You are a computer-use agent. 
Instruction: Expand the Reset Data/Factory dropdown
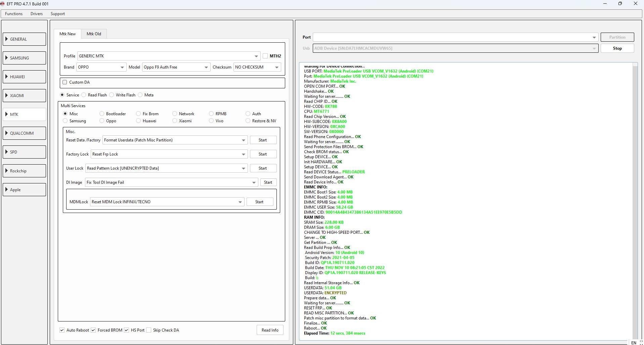tap(244, 140)
